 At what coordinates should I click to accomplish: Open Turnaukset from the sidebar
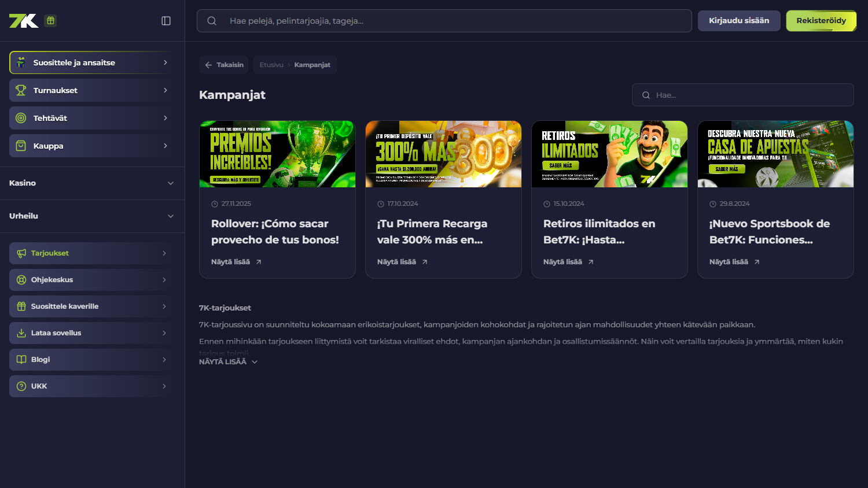[93, 90]
